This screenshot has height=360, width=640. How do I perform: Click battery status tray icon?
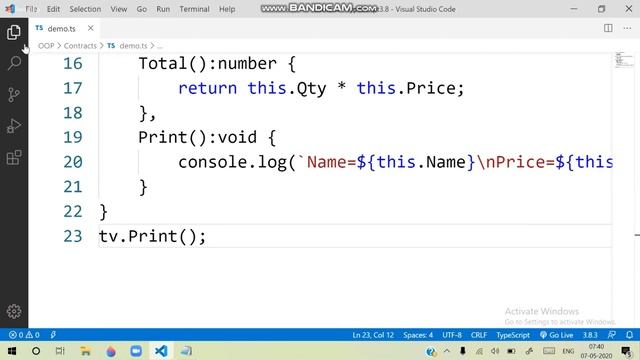511,351
